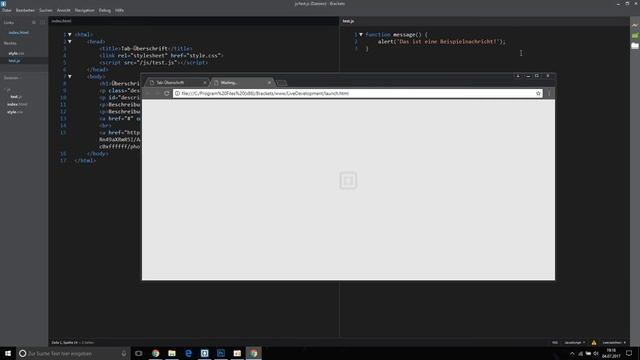Click the index.html pane header
This screenshot has height=360, width=640.
pos(61,21)
